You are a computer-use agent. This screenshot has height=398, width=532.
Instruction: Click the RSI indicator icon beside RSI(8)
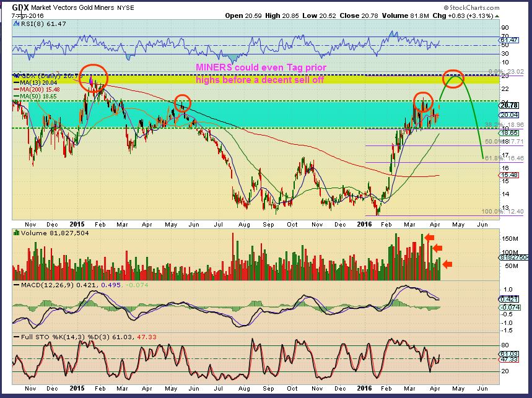point(16,24)
